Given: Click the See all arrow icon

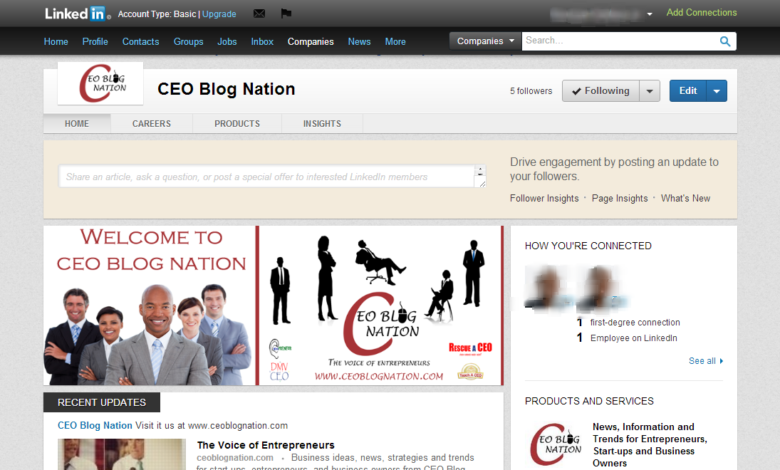Looking at the screenshot, I should [721, 361].
